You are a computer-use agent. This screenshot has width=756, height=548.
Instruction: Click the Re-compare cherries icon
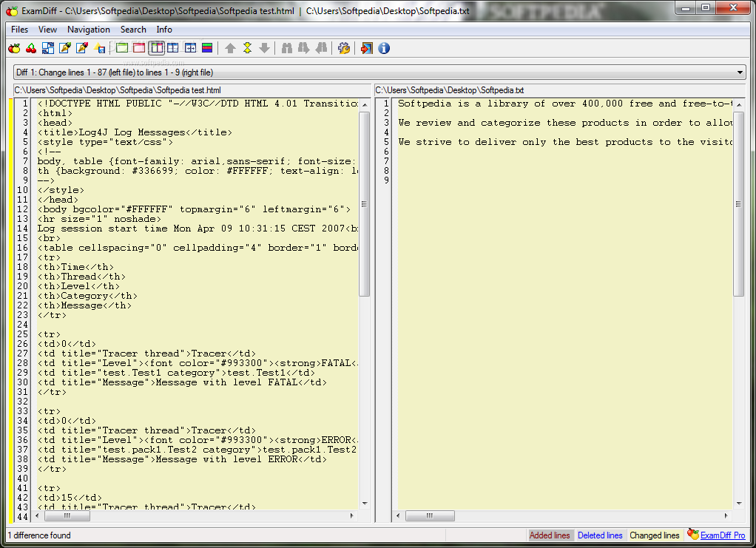tap(31, 48)
